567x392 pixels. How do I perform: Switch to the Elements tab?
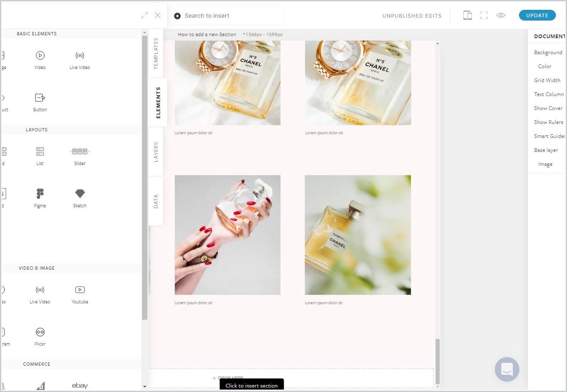[x=158, y=103]
